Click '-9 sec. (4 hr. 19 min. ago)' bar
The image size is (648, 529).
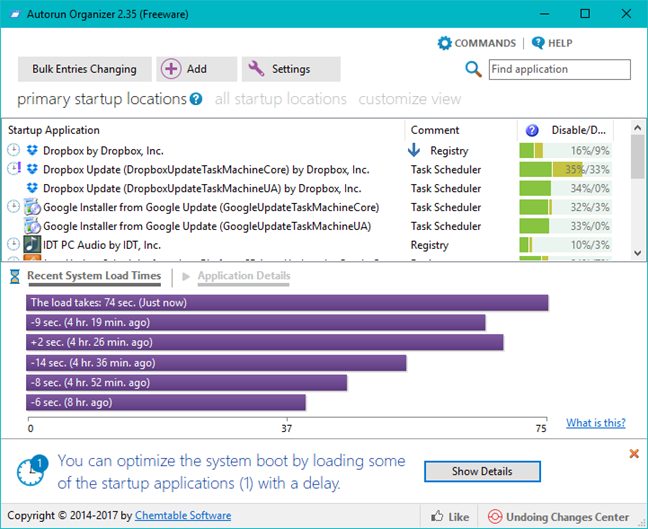256,322
